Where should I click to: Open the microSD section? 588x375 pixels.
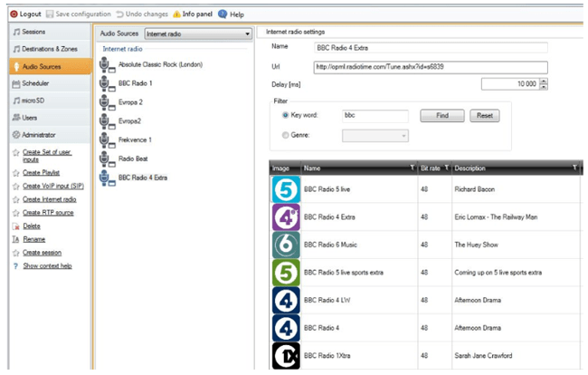51,101
